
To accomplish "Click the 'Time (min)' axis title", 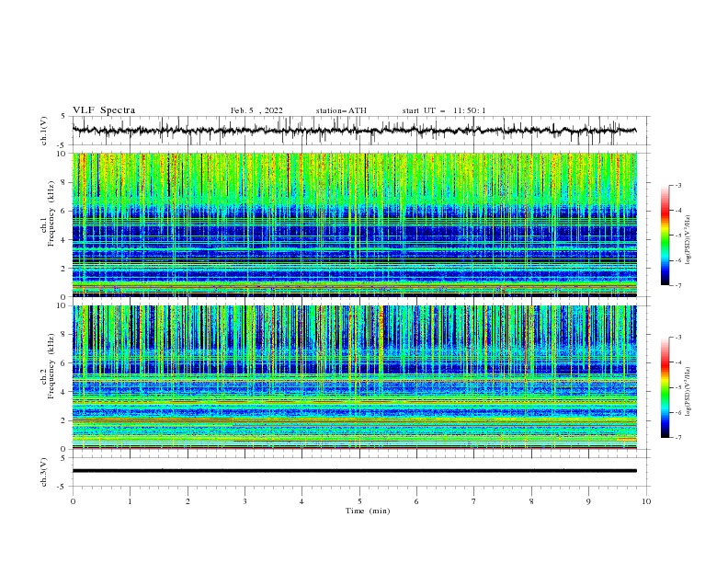I will pyautogui.click(x=368, y=511).
